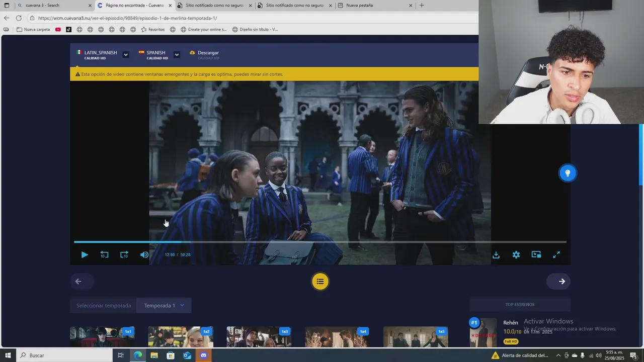Click the Descargar download option
The width and height of the screenshot is (644, 362).
(x=204, y=55)
